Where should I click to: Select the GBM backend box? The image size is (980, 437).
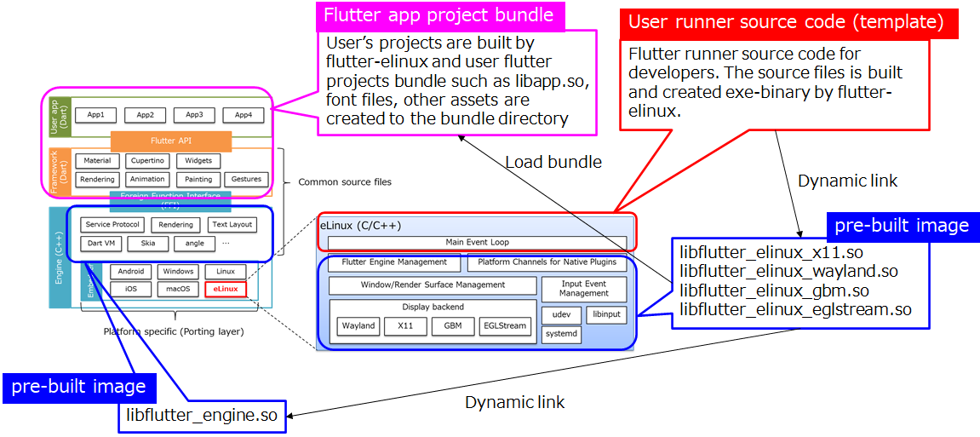[453, 326]
